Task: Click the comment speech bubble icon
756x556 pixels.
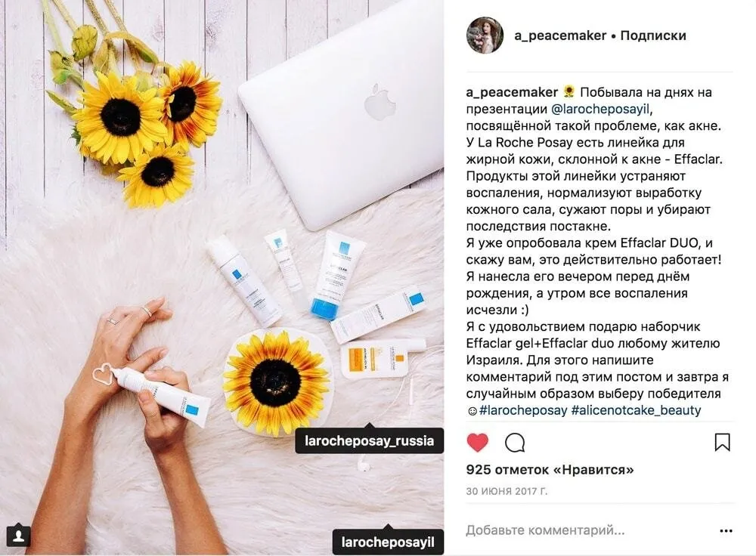Action: point(515,442)
